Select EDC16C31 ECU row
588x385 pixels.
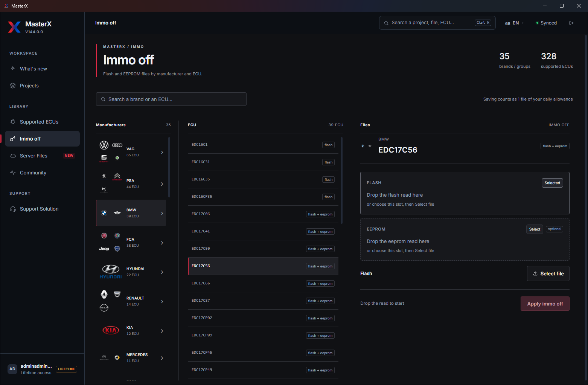(263, 162)
